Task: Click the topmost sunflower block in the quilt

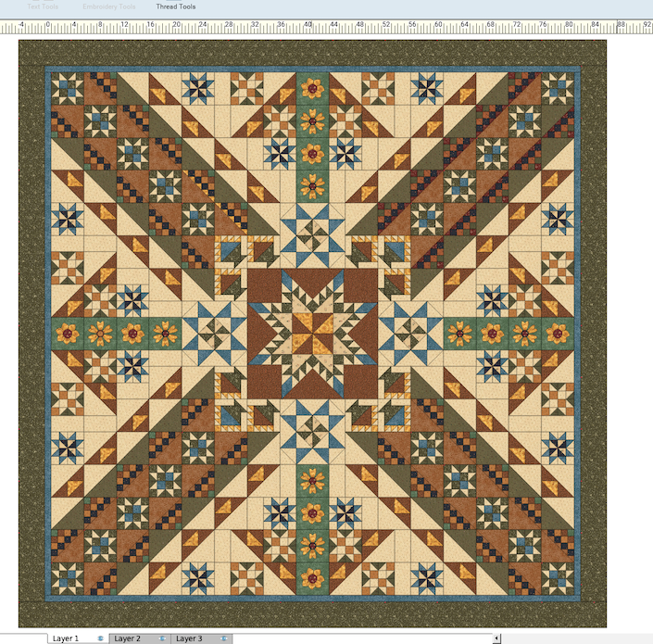Action: coord(312,91)
